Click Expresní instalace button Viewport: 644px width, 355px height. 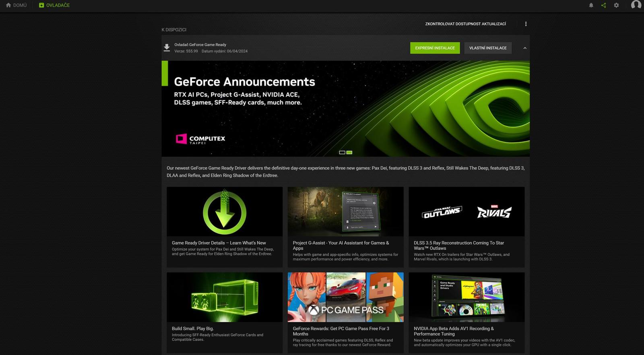[x=435, y=48]
